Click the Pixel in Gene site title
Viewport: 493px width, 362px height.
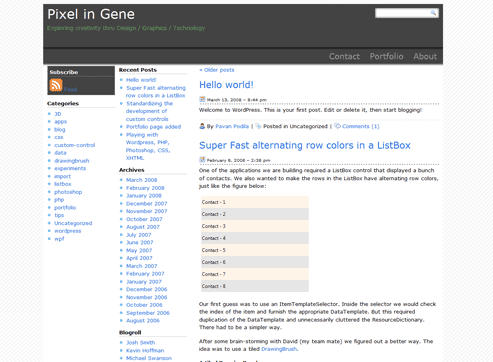click(91, 14)
